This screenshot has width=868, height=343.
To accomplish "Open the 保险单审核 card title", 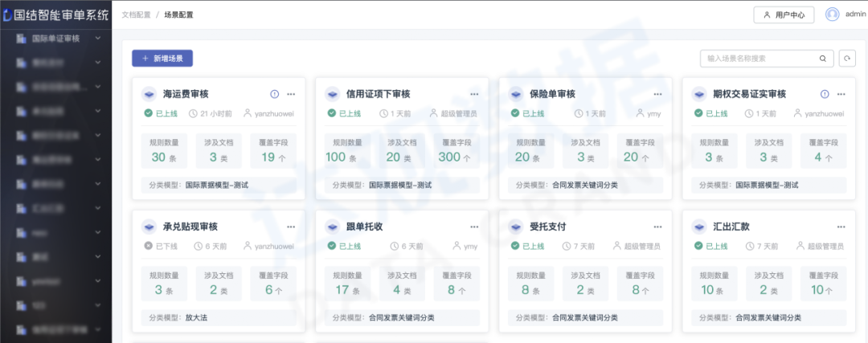I will (552, 94).
